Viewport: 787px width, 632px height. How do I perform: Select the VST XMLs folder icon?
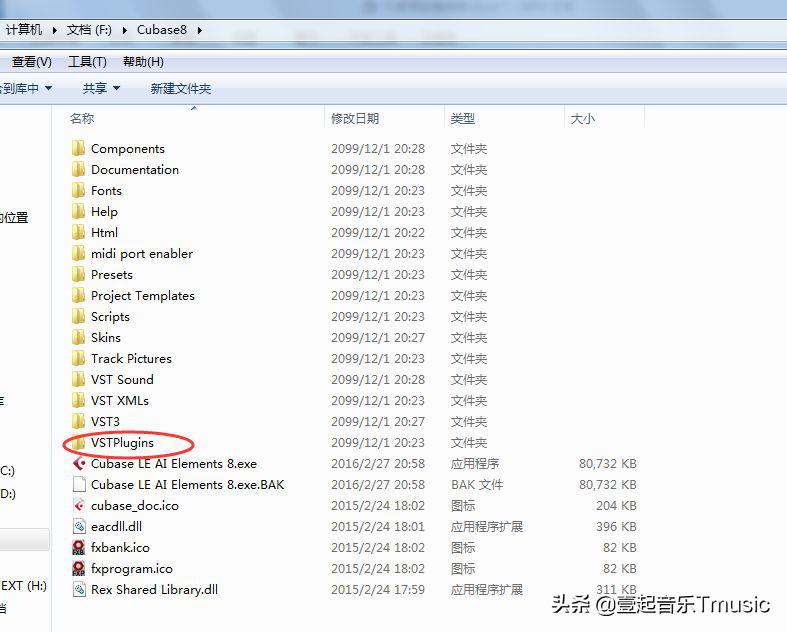(x=78, y=401)
